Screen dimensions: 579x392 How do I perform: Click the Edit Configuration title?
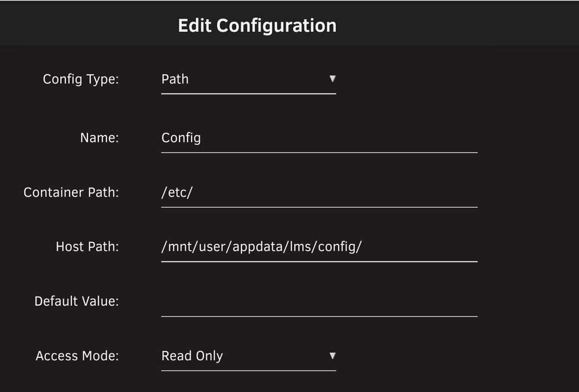click(257, 25)
